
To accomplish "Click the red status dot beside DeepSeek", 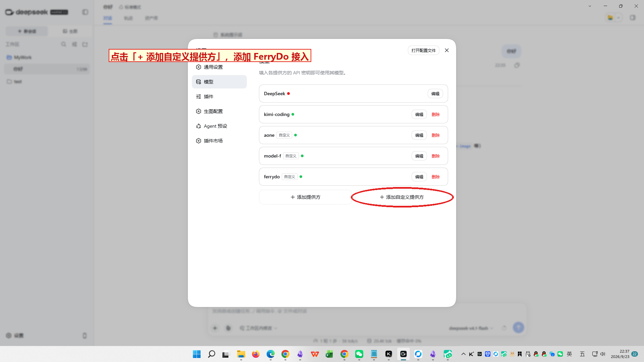I will [288, 94].
